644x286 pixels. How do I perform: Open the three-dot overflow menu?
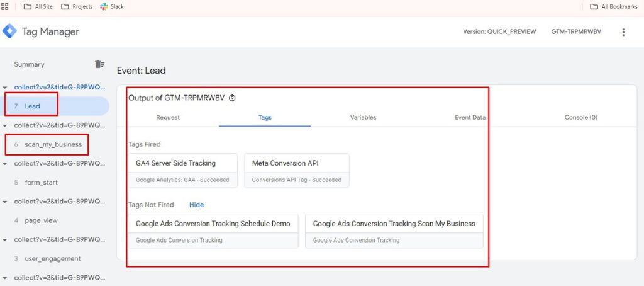point(623,32)
